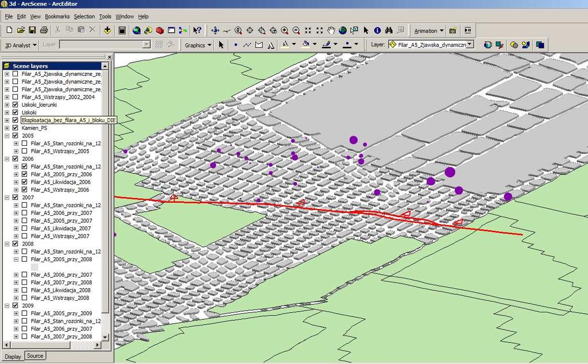Switch to the Source tab
588x364 pixels.
tap(35, 356)
